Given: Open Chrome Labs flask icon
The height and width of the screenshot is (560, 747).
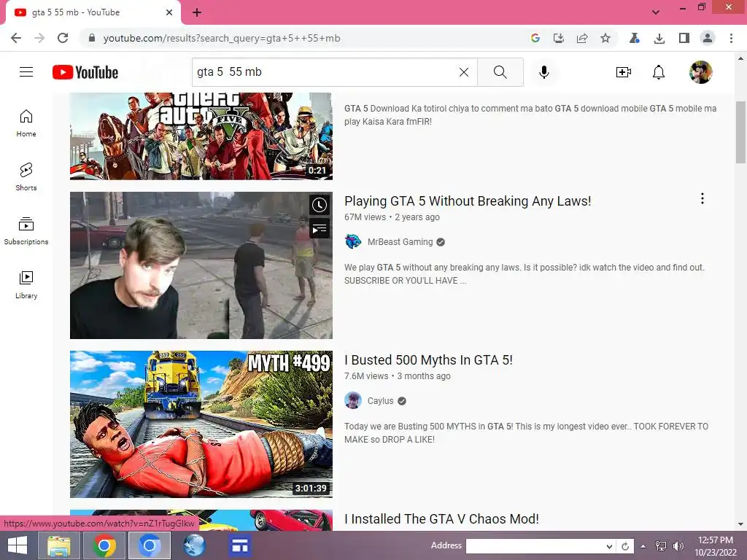Looking at the screenshot, I should [x=634, y=38].
